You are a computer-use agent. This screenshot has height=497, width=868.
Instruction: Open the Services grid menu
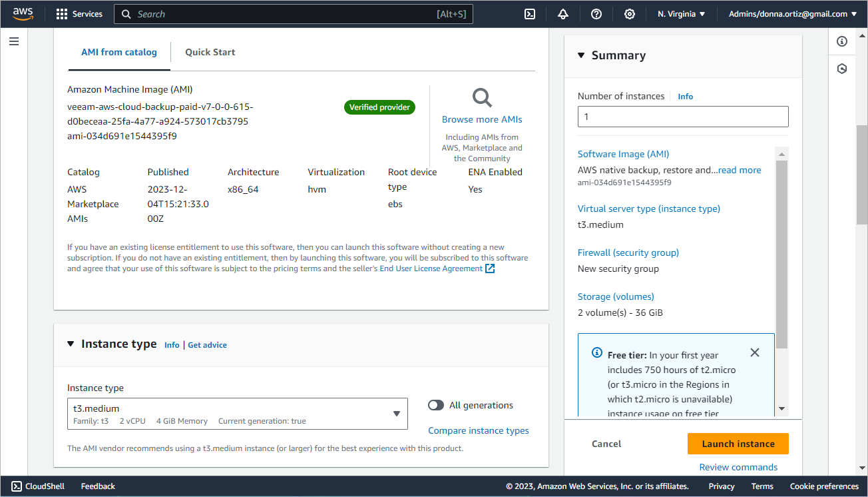coord(62,14)
